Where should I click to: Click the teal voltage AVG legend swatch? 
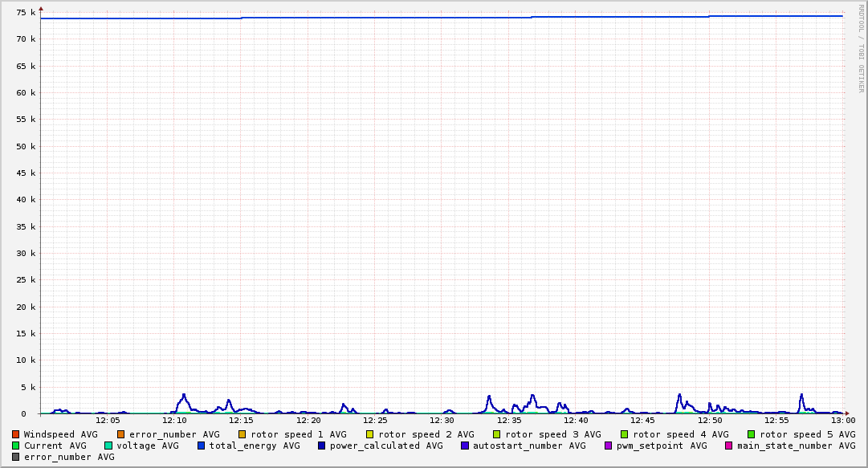108,446
